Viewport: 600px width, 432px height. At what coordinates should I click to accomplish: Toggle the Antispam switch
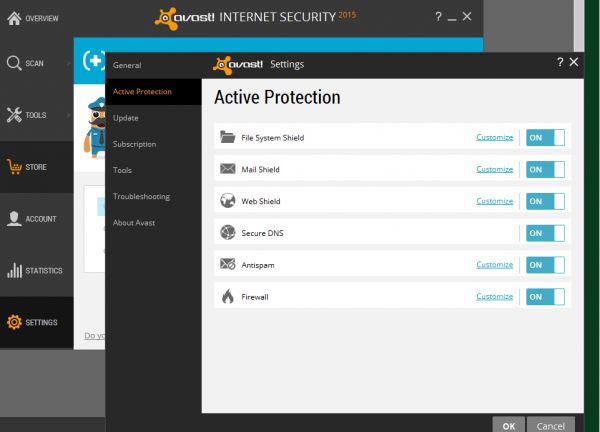[545, 265]
